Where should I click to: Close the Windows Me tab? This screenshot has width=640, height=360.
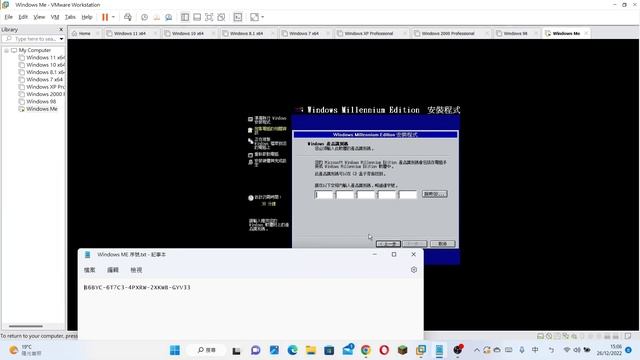click(586, 33)
